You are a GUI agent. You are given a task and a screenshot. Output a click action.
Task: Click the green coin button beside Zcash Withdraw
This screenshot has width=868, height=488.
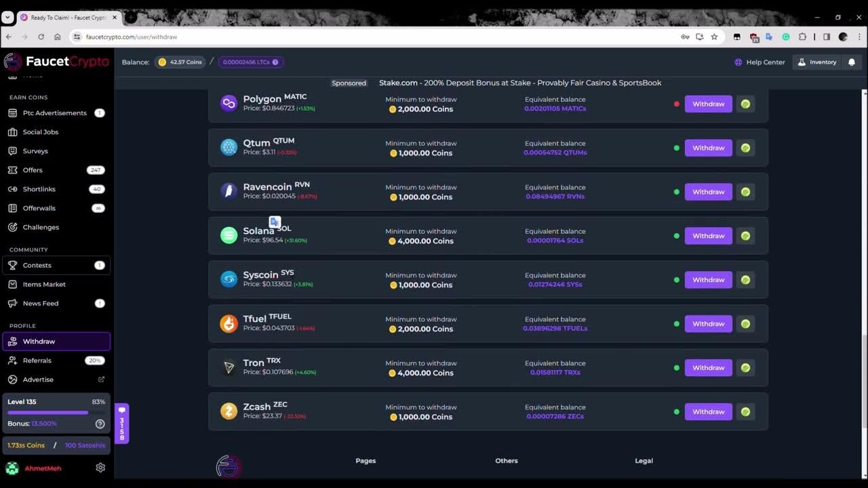tap(745, 411)
